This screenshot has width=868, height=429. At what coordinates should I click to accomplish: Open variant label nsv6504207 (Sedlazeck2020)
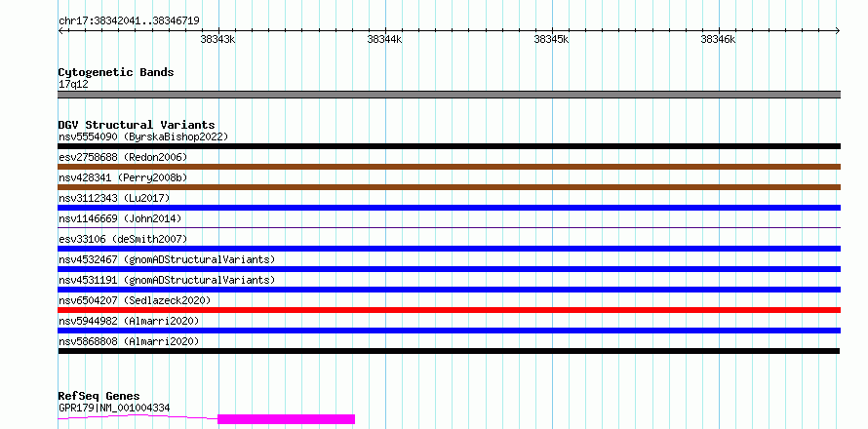[x=135, y=300]
